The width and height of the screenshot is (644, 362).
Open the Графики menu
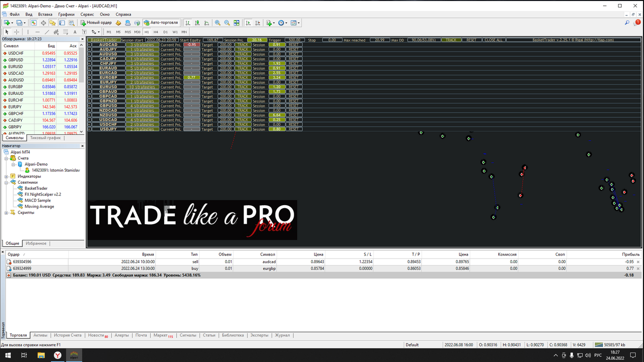click(x=66, y=14)
